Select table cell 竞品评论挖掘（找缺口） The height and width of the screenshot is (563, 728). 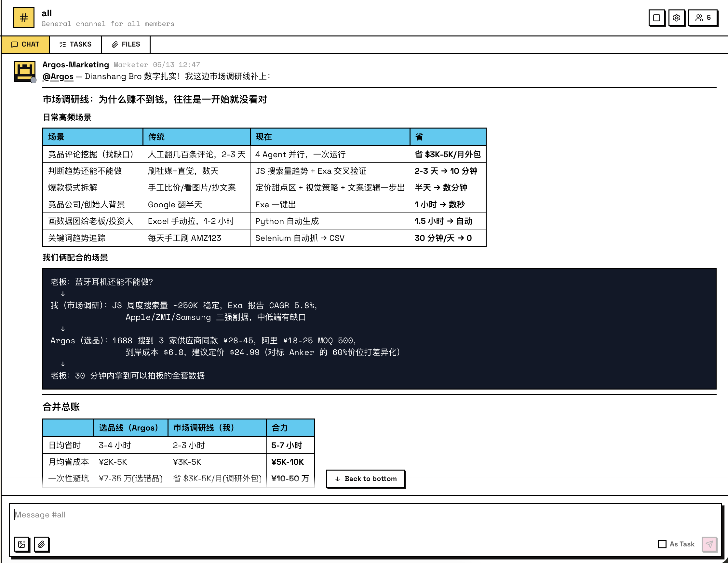[x=93, y=155]
